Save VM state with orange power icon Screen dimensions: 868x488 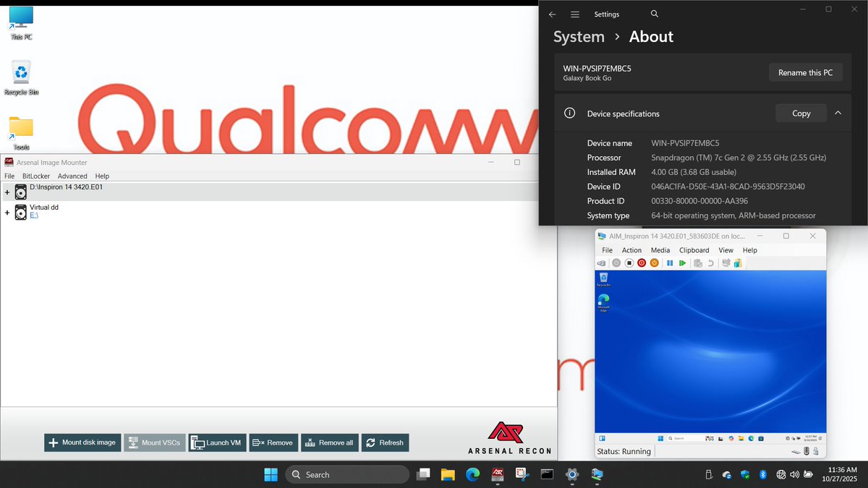coord(654,263)
